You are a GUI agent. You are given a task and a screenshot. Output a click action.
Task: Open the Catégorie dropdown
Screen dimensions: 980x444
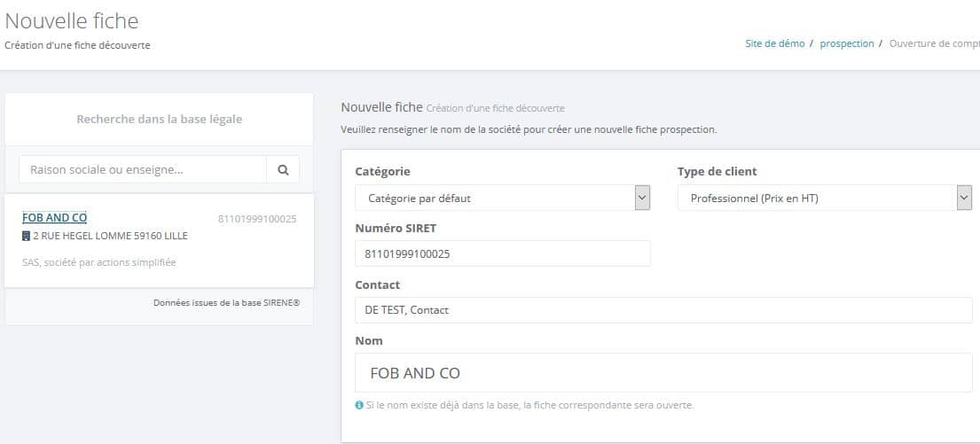pos(503,198)
